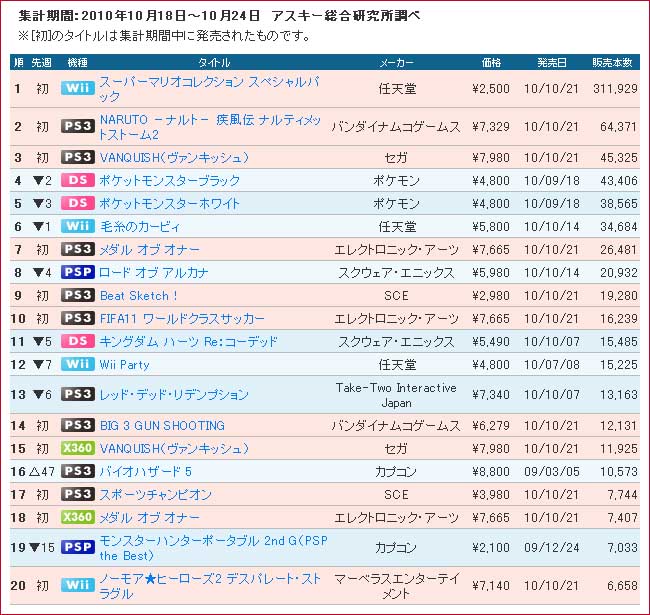Viewport: 650px width, 615px height.
Task: Click the PS3 badge beside レッド・デッド・リデンプション
Action: coord(78,395)
